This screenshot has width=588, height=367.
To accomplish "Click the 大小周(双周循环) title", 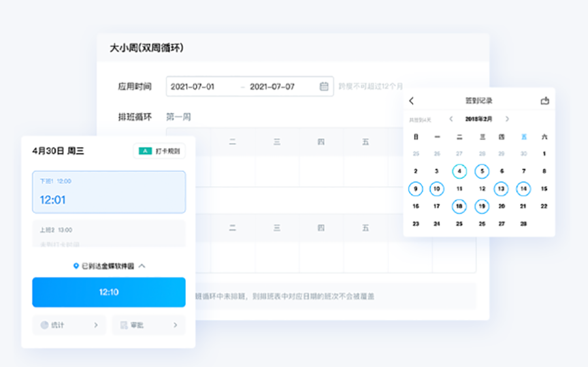I will [x=146, y=48].
